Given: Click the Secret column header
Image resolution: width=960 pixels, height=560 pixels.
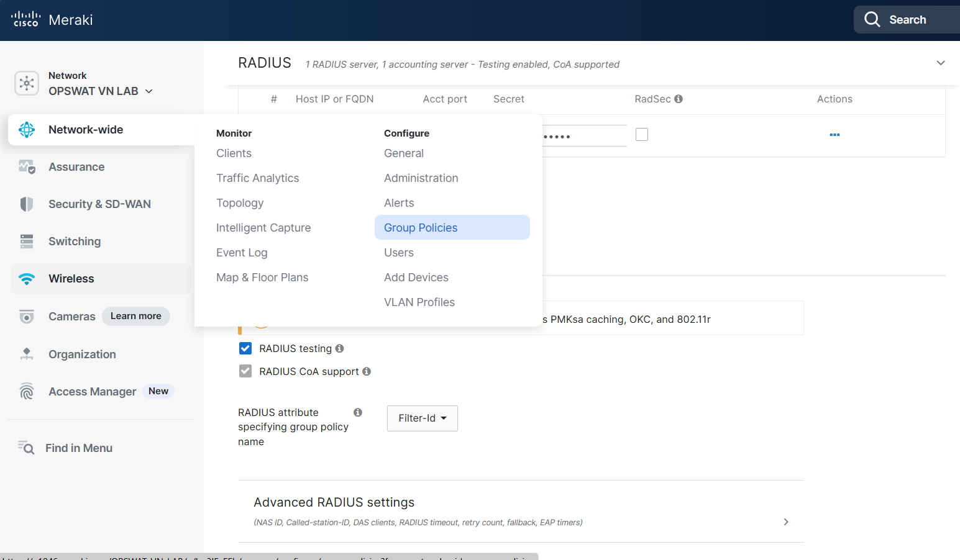Looking at the screenshot, I should [x=509, y=99].
